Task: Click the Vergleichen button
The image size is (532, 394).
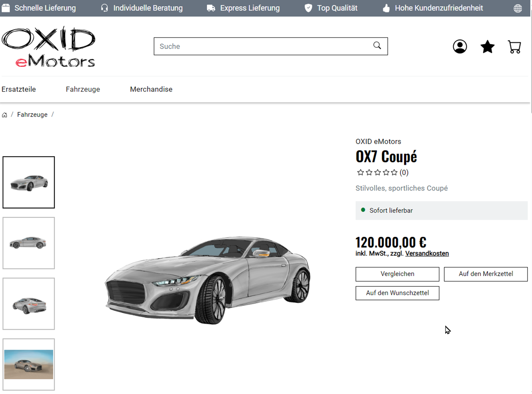Action: pos(397,274)
